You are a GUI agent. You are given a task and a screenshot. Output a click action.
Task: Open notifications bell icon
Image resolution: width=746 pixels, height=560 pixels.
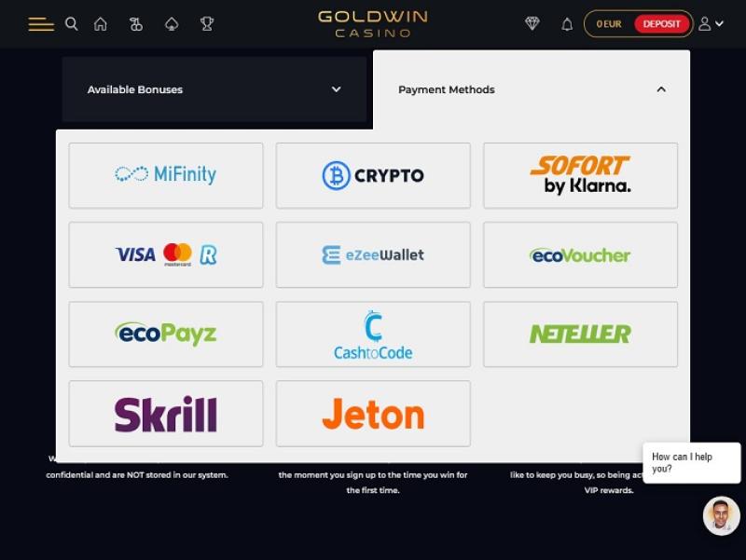[567, 24]
